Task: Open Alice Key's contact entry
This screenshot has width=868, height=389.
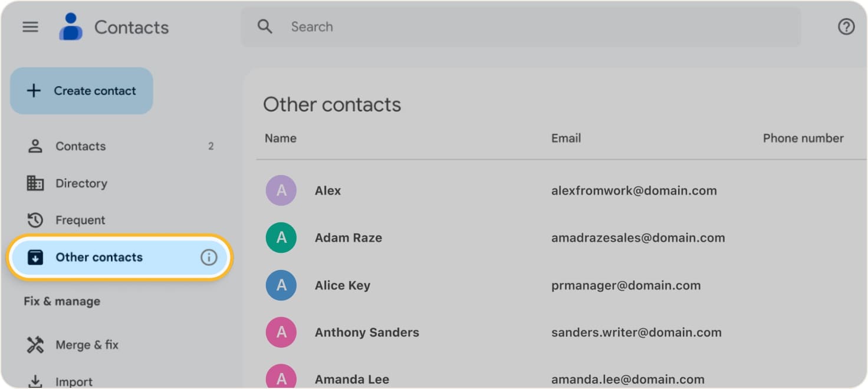Action: (342, 285)
